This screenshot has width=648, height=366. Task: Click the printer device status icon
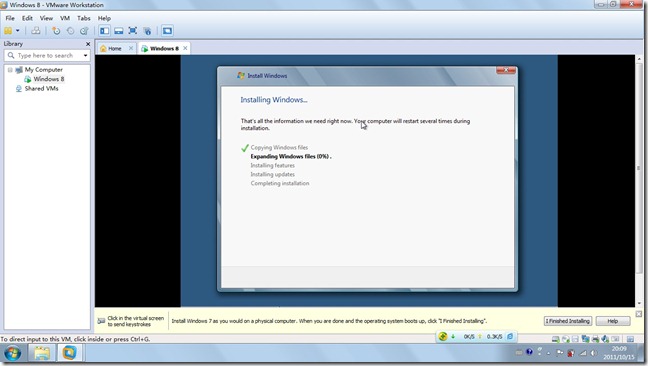[x=596, y=339]
